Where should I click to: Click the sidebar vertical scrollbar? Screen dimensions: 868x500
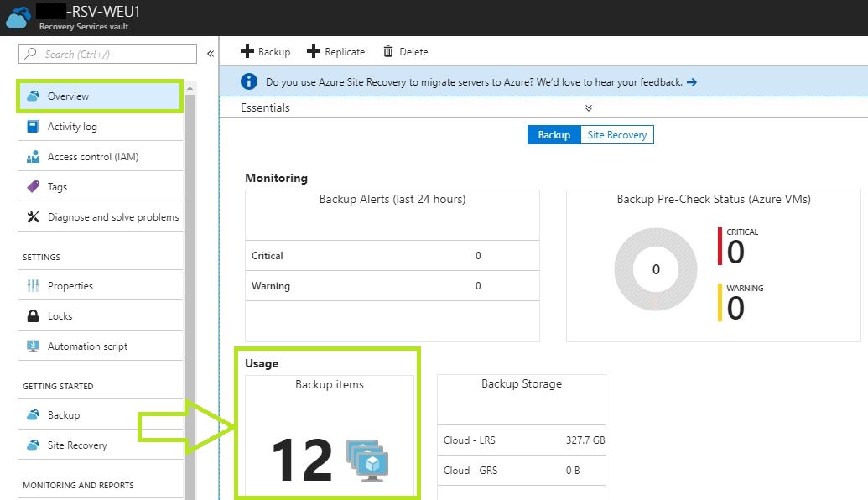pos(190,297)
